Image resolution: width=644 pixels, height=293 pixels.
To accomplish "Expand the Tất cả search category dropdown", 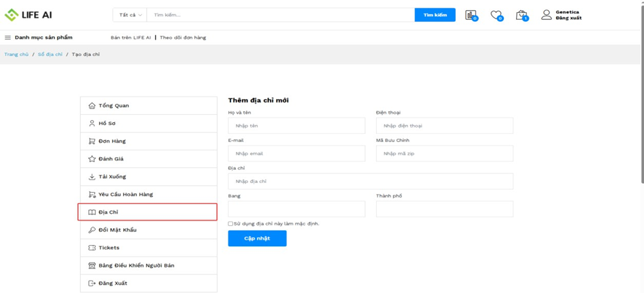I will (130, 15).
